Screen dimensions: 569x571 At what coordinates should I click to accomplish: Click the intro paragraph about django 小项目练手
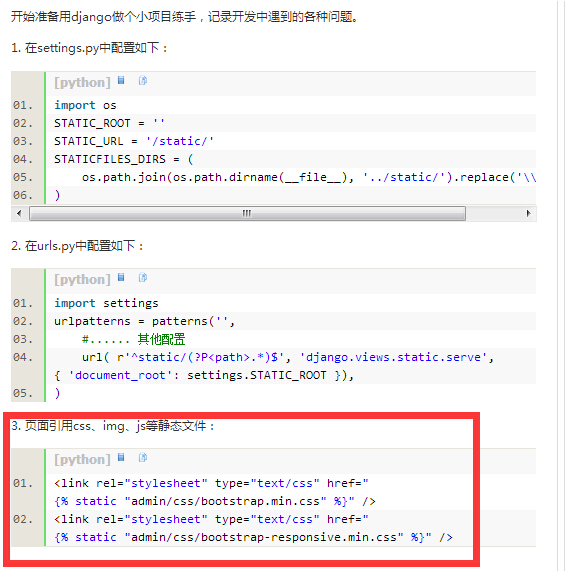point(184,16)
